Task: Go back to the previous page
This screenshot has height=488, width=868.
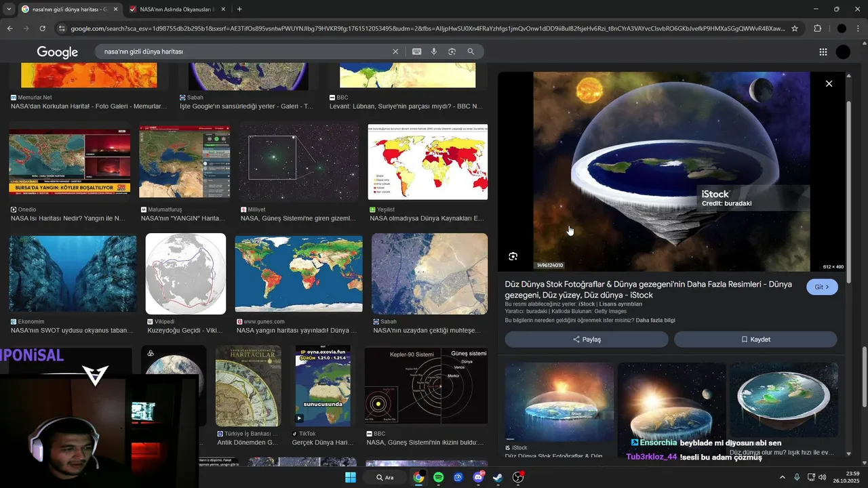Action: point(9,28)
